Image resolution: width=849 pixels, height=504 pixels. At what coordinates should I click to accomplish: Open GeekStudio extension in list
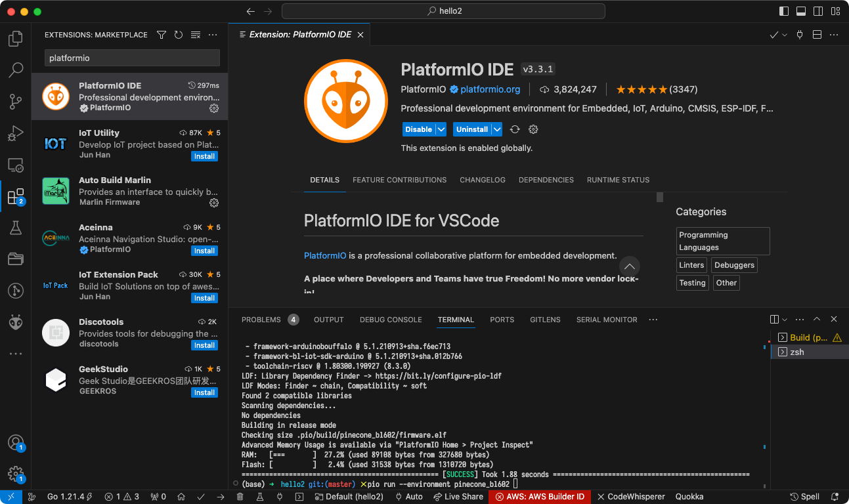click(x=129, y=380)
